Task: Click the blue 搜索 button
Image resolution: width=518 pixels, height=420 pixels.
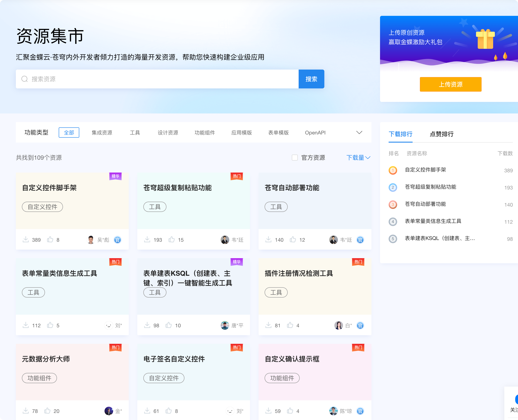Action: 311,79
